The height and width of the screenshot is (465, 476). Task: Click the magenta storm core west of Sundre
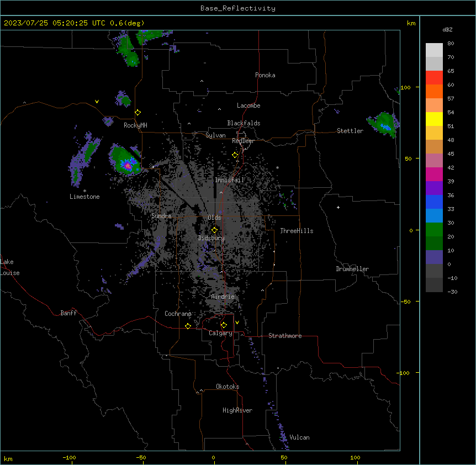pos(128,166)
